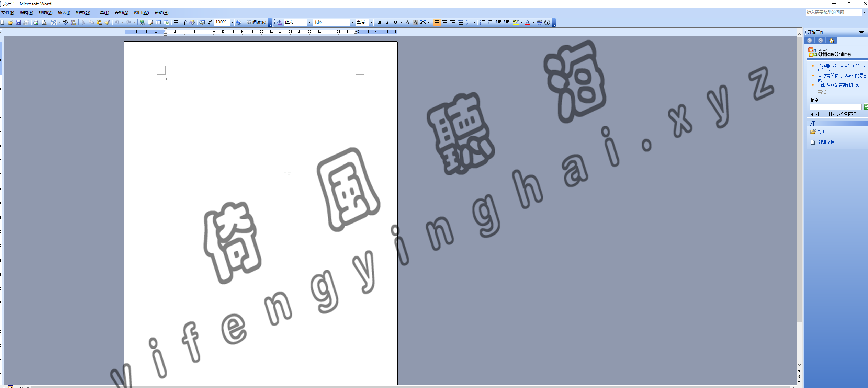Open the 编辑(E) menu
The image size is (868, 388).
pyautogui.click(x=26, y=13)
